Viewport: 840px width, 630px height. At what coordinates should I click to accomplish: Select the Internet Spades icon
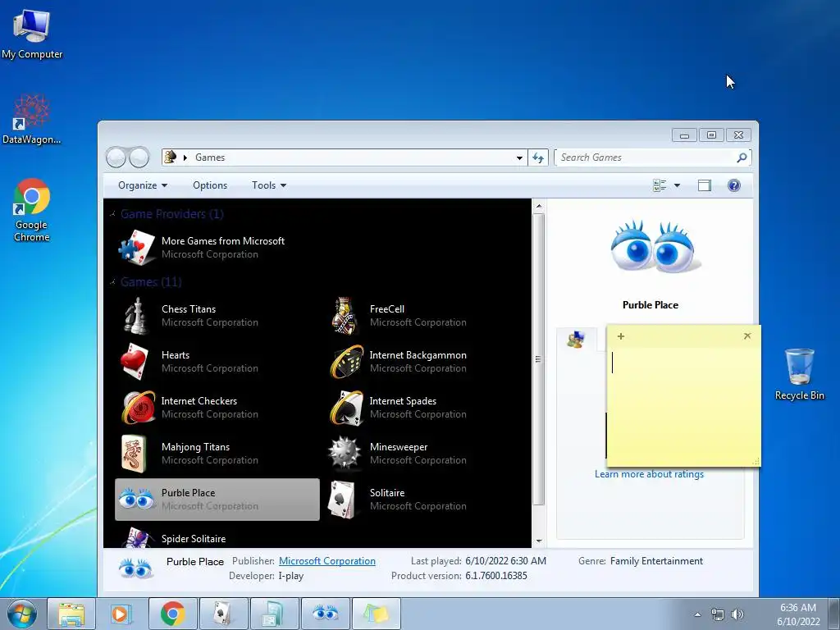tap(347, 408)
